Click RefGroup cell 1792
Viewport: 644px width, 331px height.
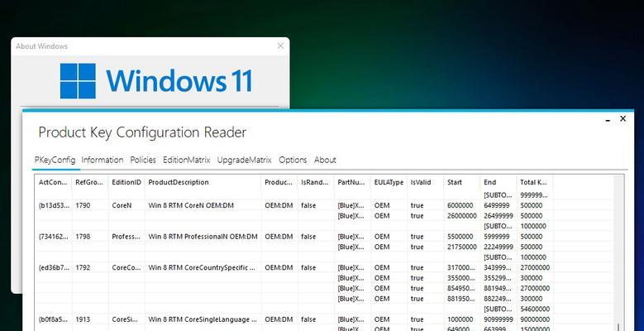[x=83, y=267]
